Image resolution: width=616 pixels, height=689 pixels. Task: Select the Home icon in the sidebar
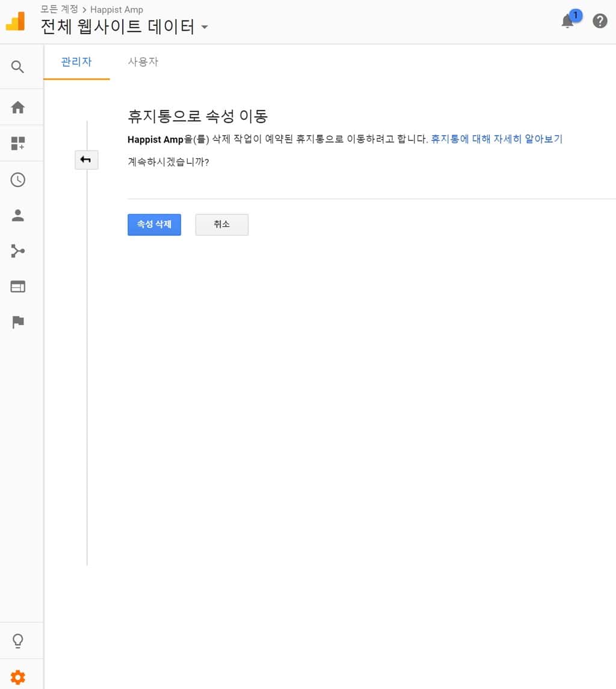17,107
